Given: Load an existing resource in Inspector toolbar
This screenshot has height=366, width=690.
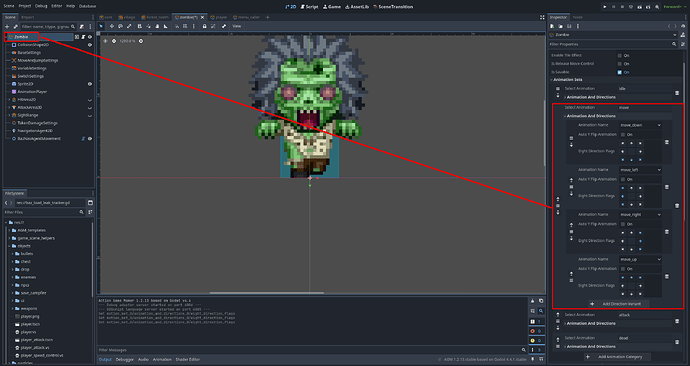Looking at the screenshot, I should click(560, 26).
